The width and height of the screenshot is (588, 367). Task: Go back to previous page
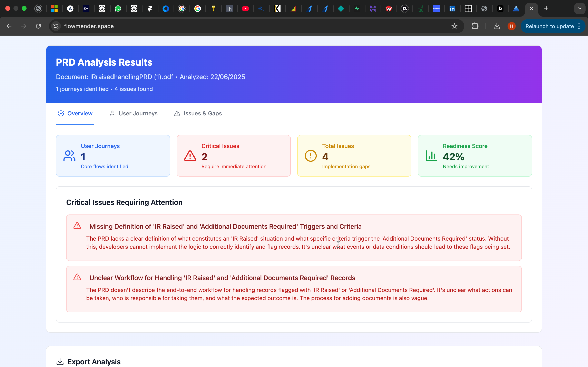[x=9, y=26]
